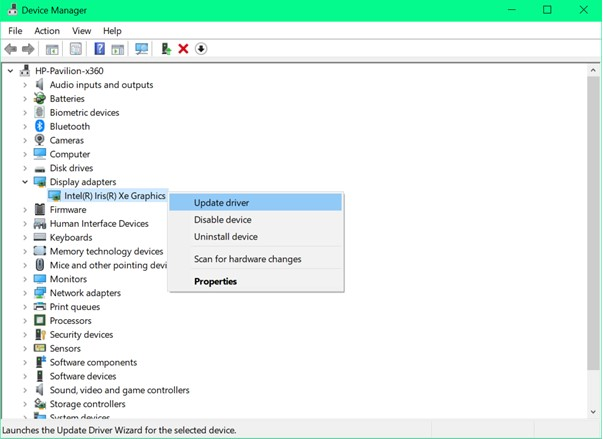Select Uninstall device in context menu
603x439 pixels.
point(255,236)
